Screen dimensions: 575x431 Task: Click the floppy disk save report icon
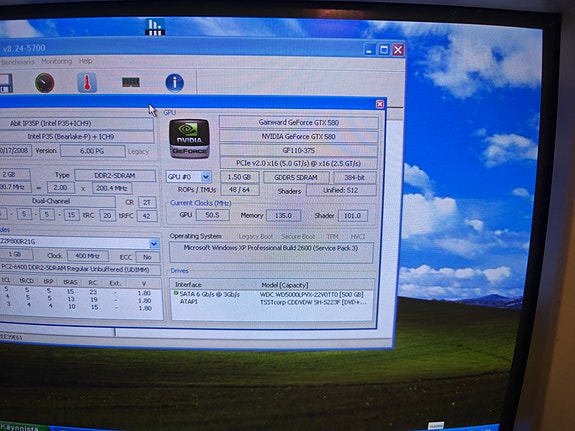click(6, 83)
